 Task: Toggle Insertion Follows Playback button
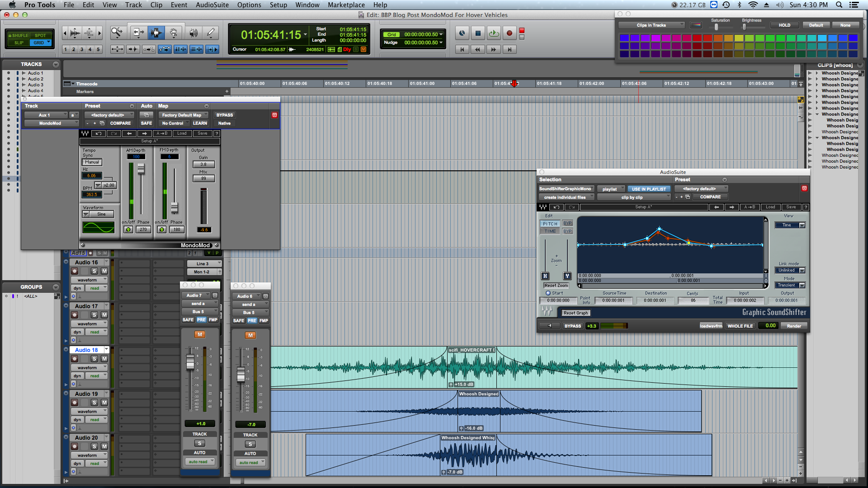(212, 49)
